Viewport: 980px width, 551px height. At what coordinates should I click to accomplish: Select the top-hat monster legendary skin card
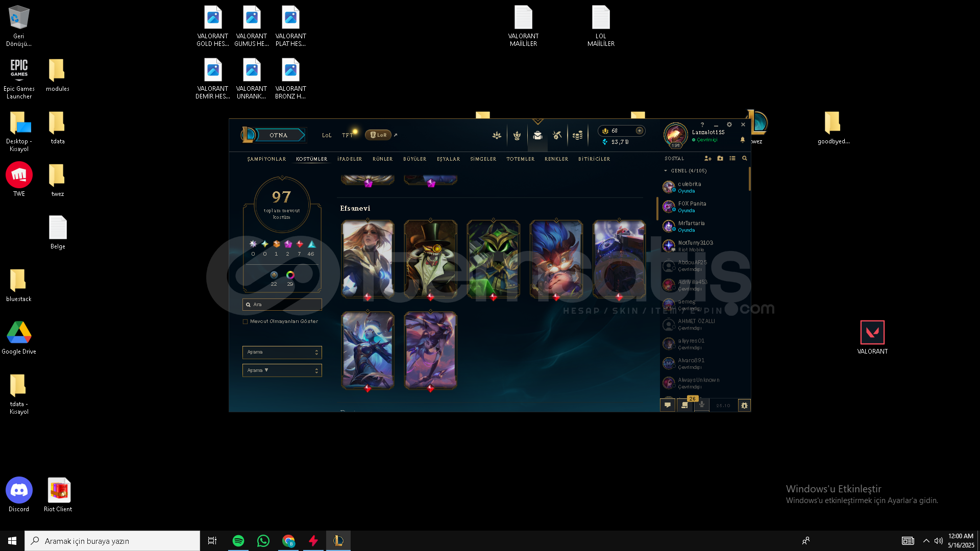(x=430, y=259)
